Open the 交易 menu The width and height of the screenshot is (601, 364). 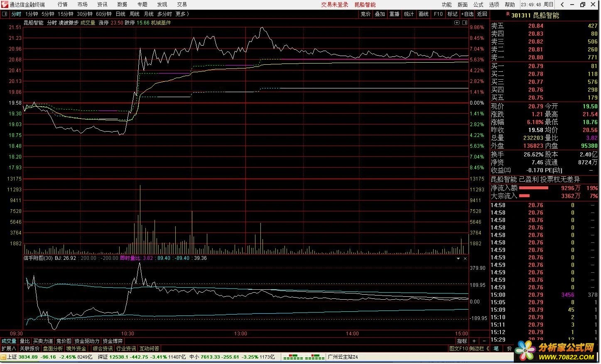(182, 5)
